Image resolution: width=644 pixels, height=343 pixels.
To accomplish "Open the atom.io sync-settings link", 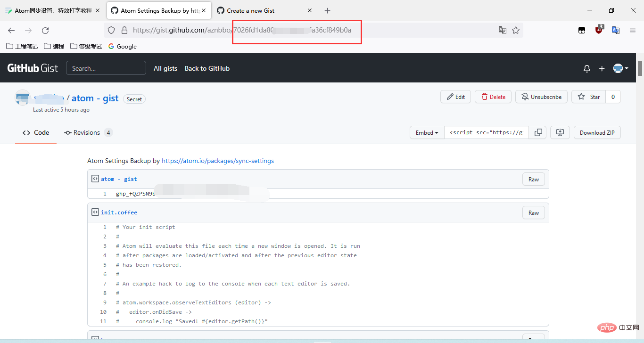I will (218, 161).
